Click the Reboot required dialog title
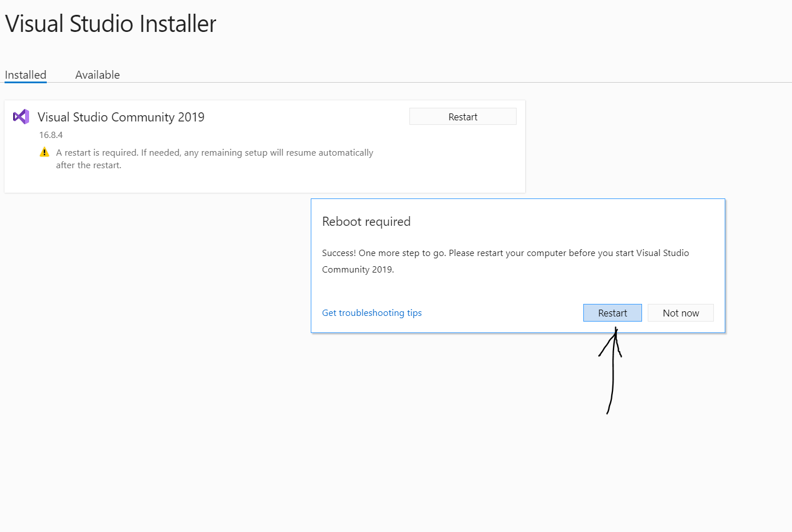792x532 pixels. pyautogui.click(x=366, y=222)
